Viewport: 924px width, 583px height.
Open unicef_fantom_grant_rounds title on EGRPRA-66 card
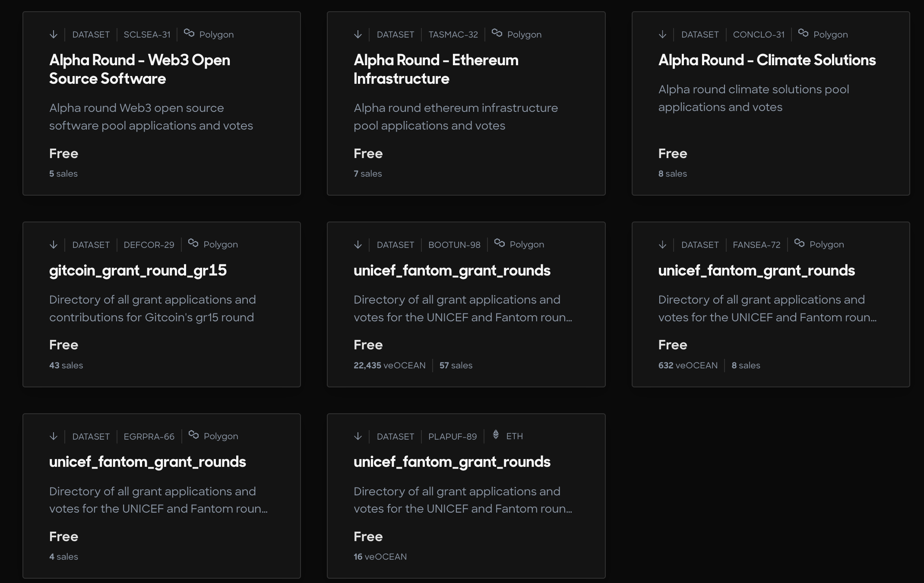148,462
